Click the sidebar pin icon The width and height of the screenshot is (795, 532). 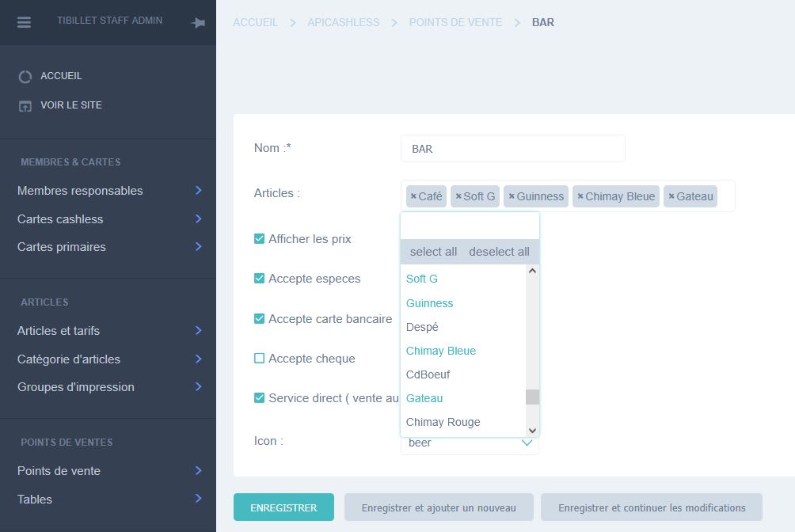(x=198, y=24)
